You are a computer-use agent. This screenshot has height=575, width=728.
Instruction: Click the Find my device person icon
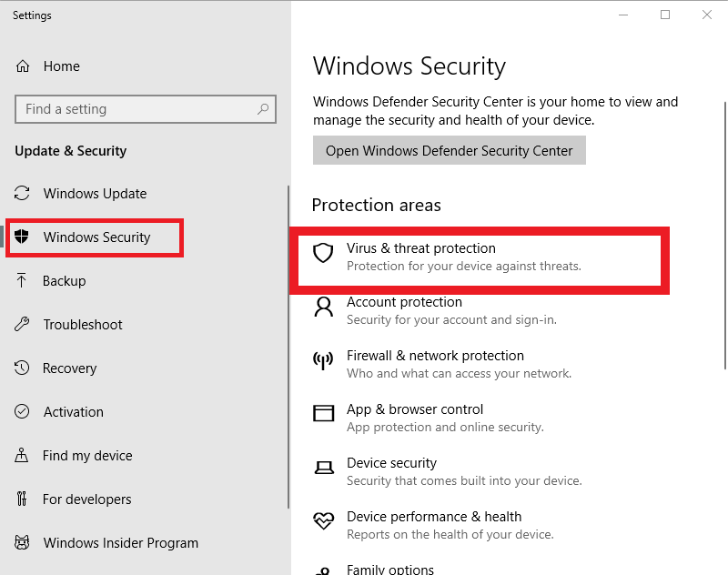point(23,456)
